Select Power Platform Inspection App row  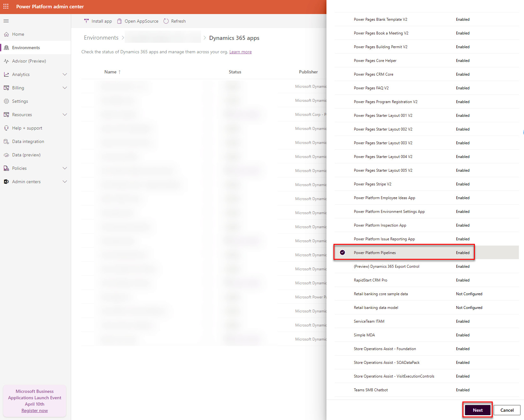coord(427,225)
